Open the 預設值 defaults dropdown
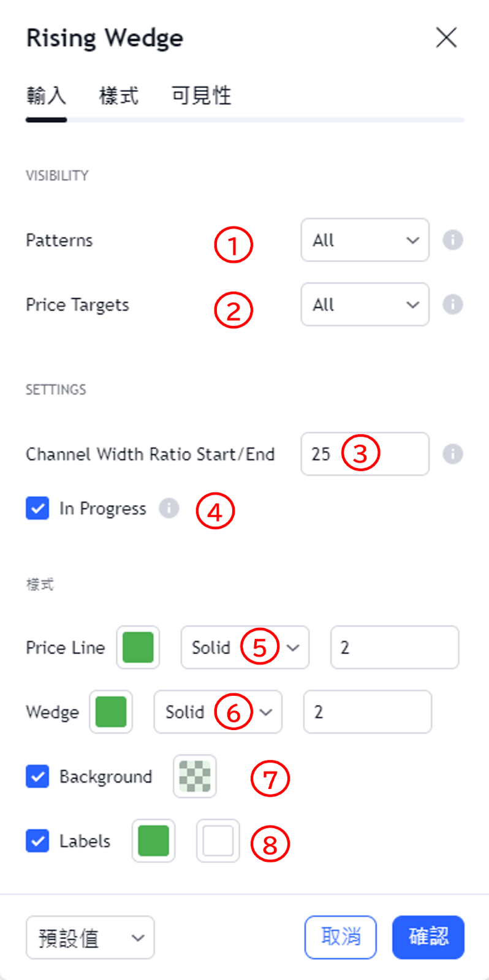 coord(90,937)
